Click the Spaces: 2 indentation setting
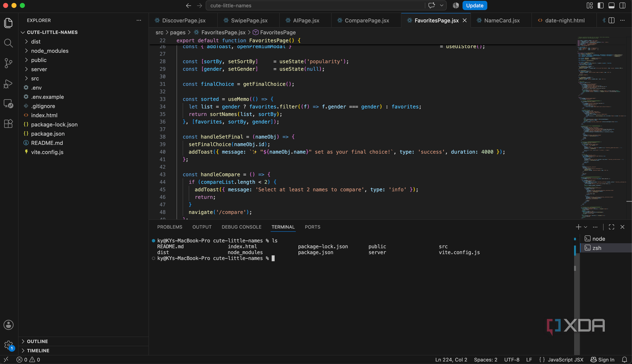The width and height of the screenshot is (632, 364). (486, 360)
